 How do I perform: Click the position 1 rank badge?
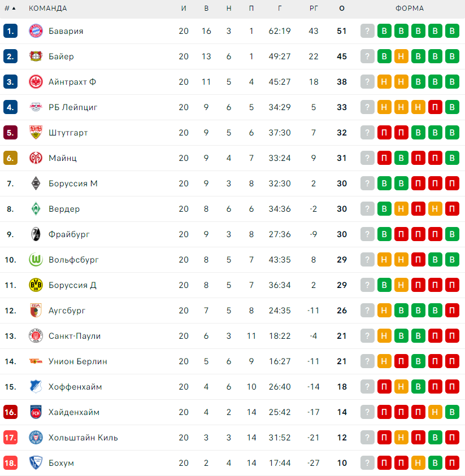[x=10, y=31]
